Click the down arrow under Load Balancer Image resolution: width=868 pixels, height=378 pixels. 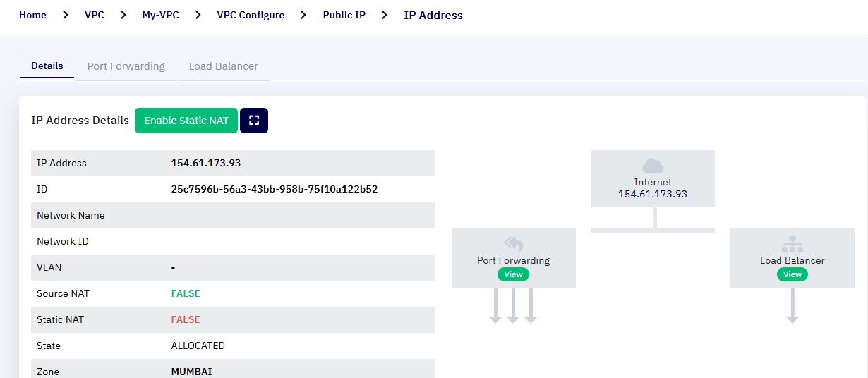tap(792, 306)
